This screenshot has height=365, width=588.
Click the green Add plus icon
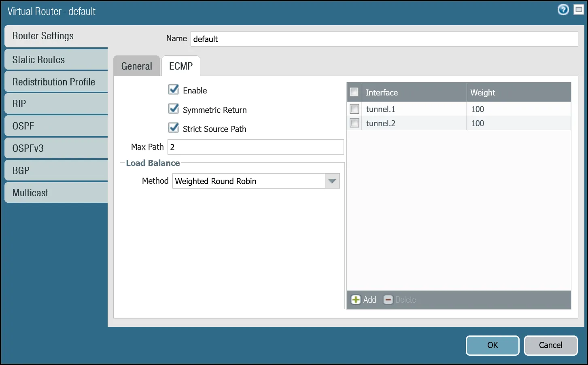(356, 300)
